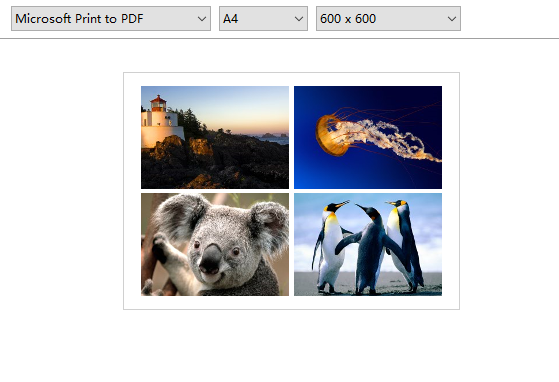Select the lighthouse photo in the preview
The image size is (559, 382).
click(215, 137)
